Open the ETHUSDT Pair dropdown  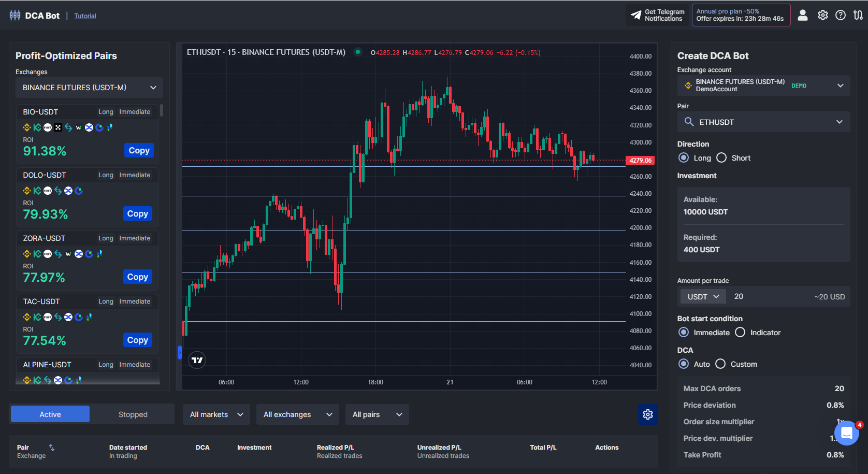pos(764,122)
